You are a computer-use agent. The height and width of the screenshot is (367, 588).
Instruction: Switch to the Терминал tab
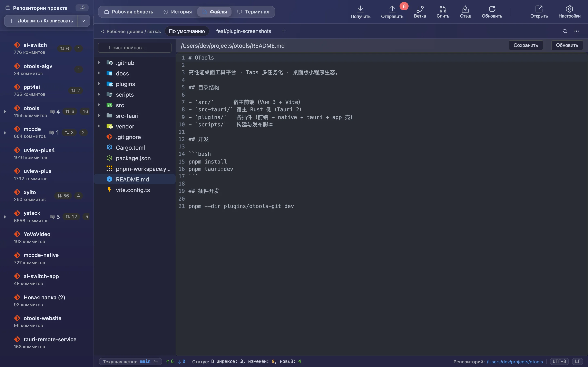pos(253,12)
